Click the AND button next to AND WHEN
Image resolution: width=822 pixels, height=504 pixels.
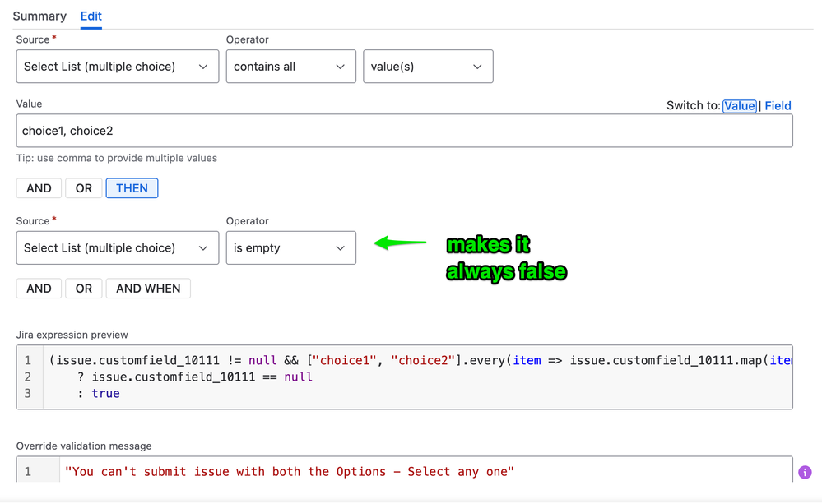click(x=39, y=289)
